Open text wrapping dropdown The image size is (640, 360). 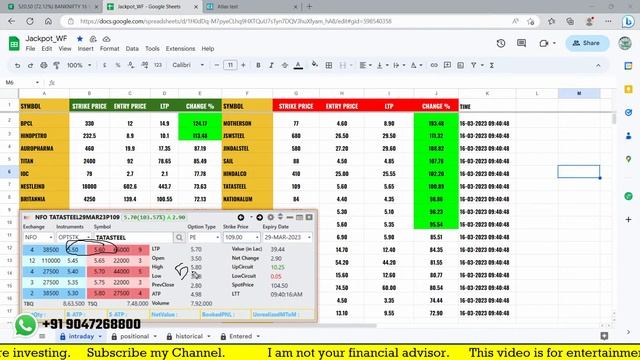pos(399,65)
